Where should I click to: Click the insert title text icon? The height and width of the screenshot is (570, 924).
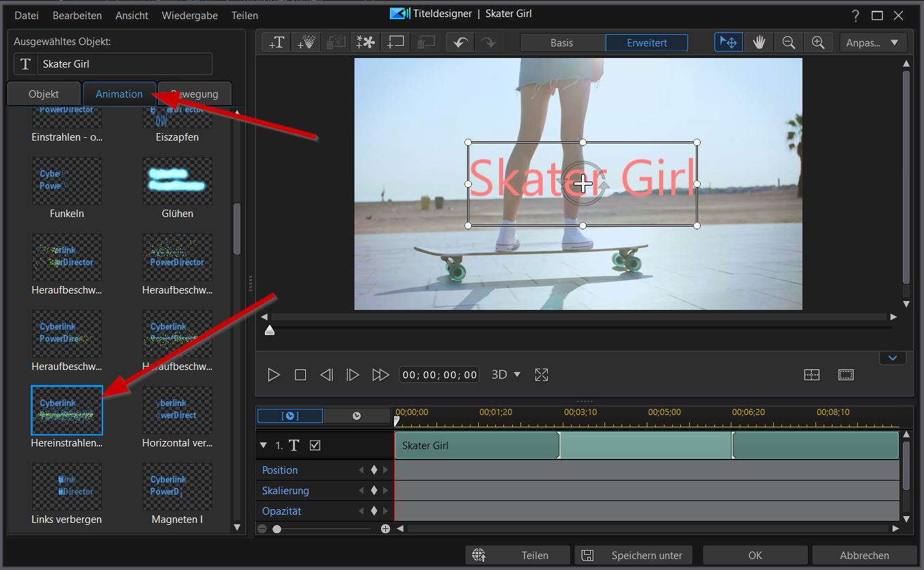(277, 42)
